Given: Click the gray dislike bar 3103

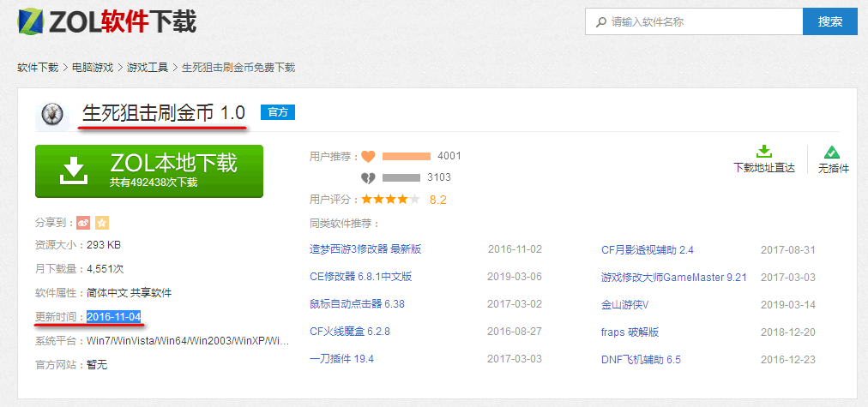Looking at the screenshot, I should (401, 178).
